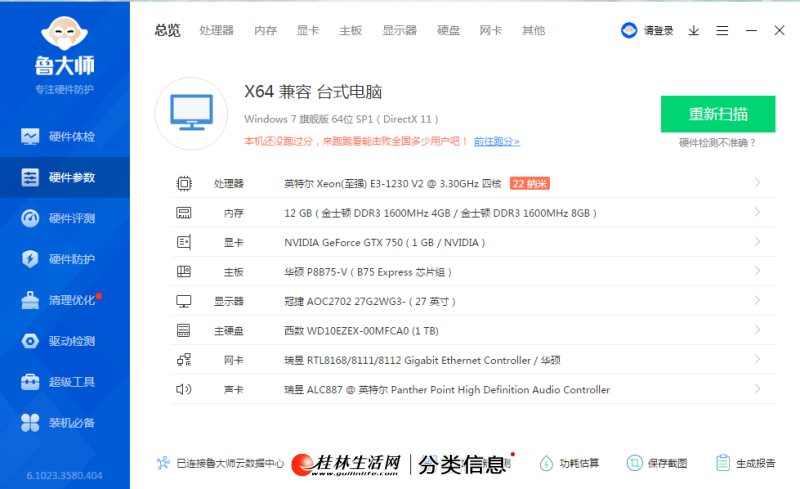Switch to the 处理器 tab
The height and width of the screenshot is (489, 800).
coord(216,31)
